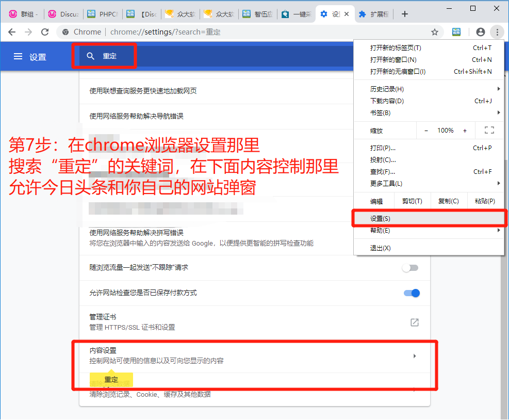Switch to the 扩展程序 tab

coord(374,14)
